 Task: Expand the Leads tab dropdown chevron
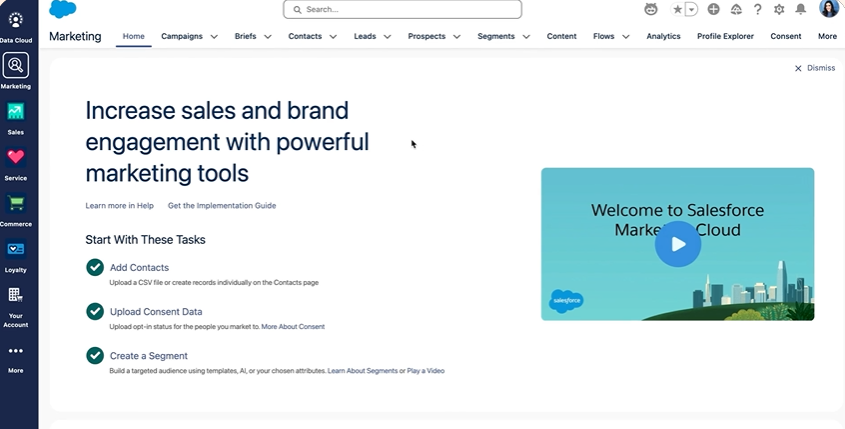tap(387, 37)
